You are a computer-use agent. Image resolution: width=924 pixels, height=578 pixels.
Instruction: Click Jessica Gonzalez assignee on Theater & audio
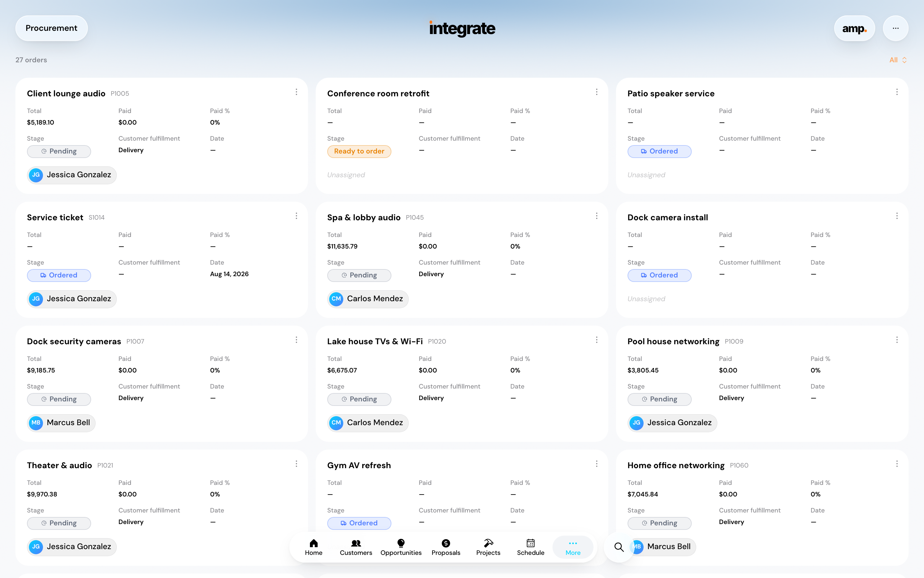(72, 547)
